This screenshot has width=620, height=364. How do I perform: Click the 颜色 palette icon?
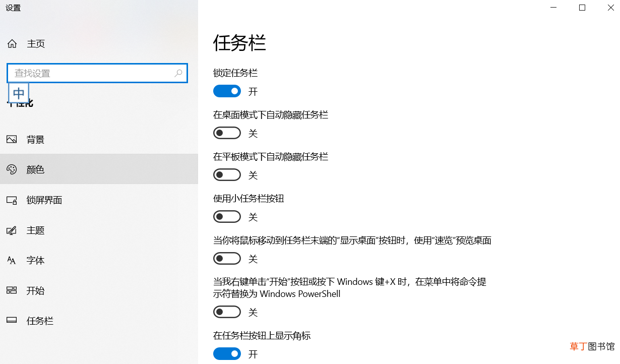point(12,169)
